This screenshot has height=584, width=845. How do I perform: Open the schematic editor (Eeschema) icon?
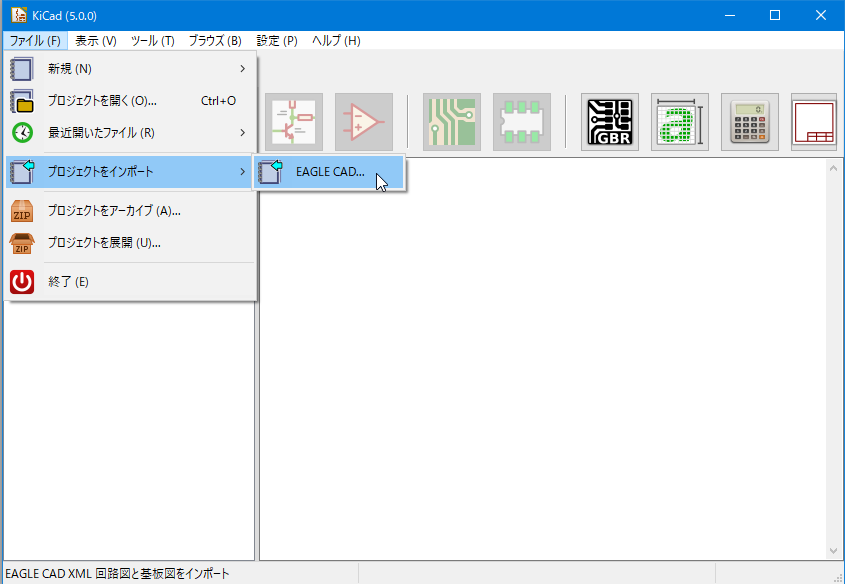pos(294,122)
